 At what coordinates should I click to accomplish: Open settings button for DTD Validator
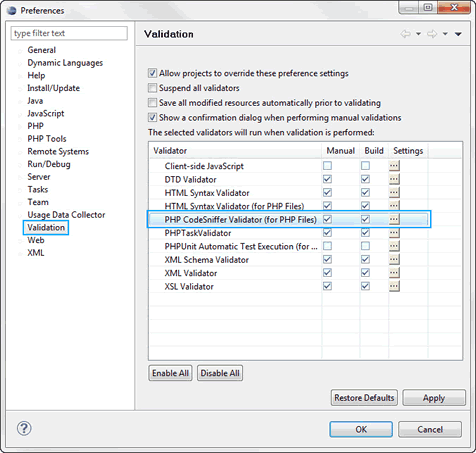point(394,179)
